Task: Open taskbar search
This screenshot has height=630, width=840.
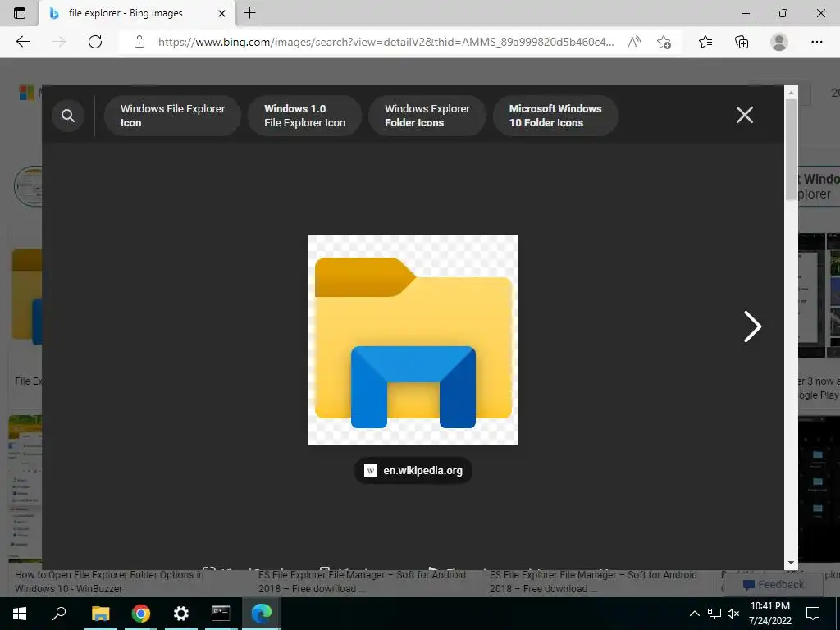Action: coord(59,614)
